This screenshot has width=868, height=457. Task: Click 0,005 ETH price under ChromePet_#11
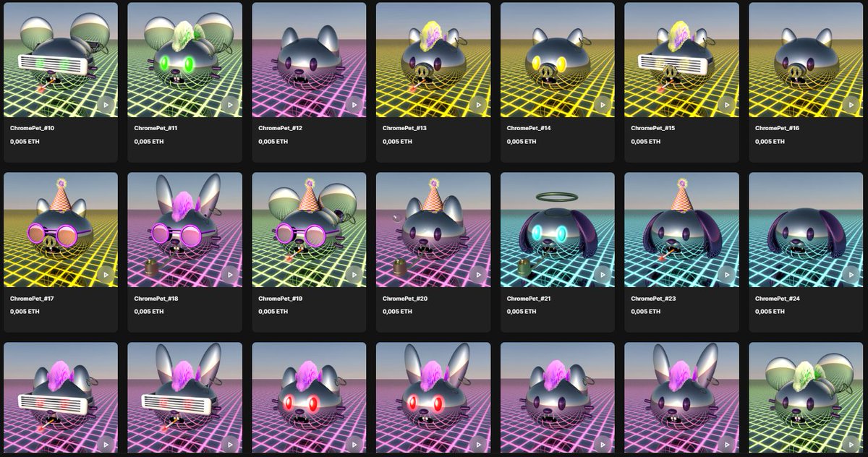tap(149, 142)
